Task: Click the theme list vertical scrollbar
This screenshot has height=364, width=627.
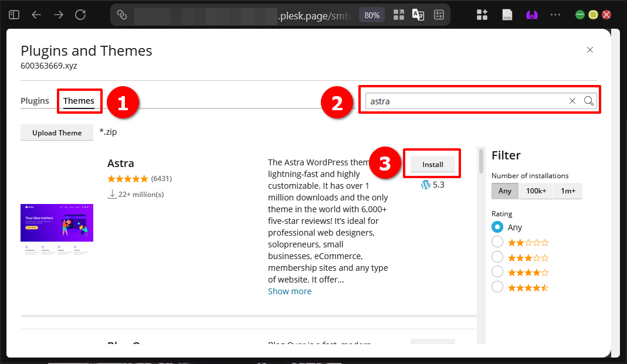Action: 481,161
